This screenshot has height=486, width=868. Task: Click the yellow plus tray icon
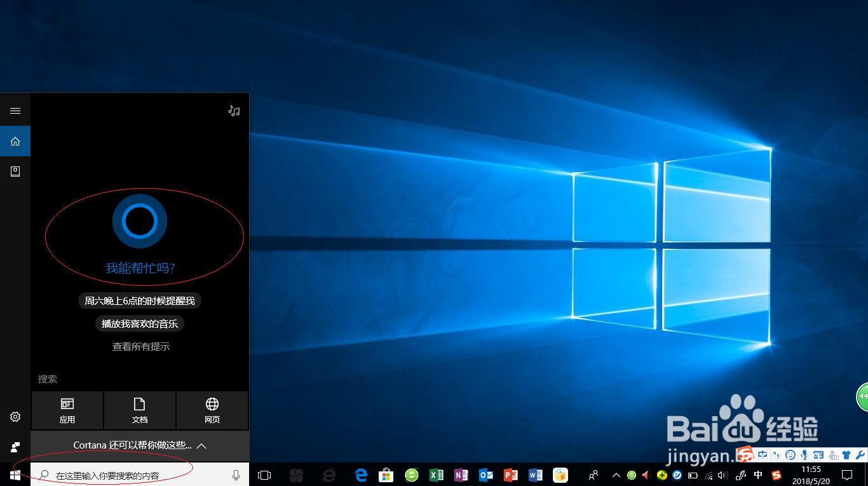coord(662,475)
